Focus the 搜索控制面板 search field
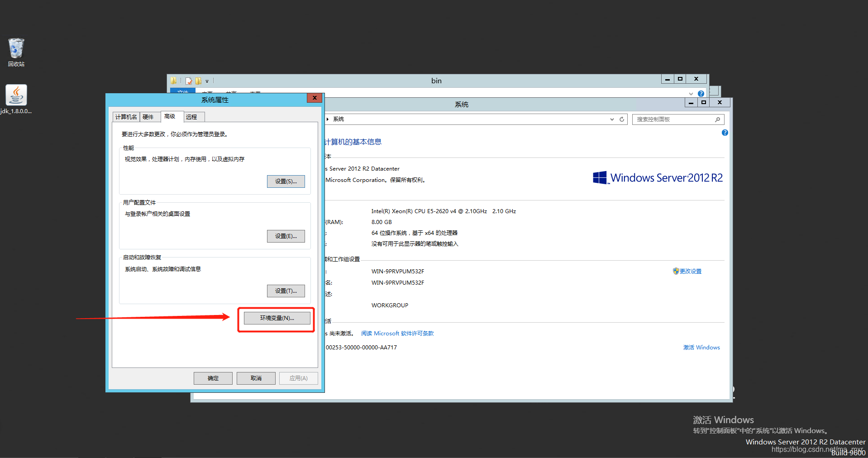 pos(678,119)
